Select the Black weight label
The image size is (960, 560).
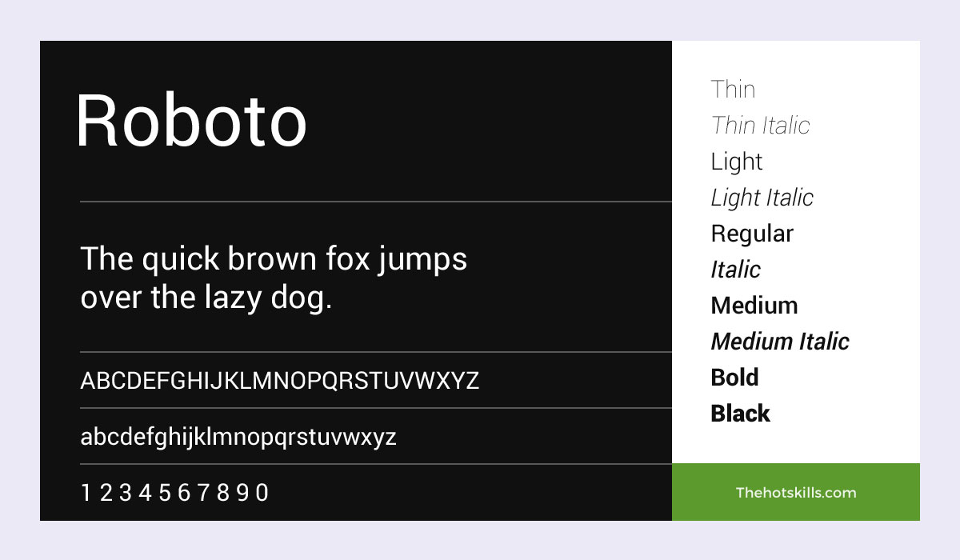(x=740, y=414)
